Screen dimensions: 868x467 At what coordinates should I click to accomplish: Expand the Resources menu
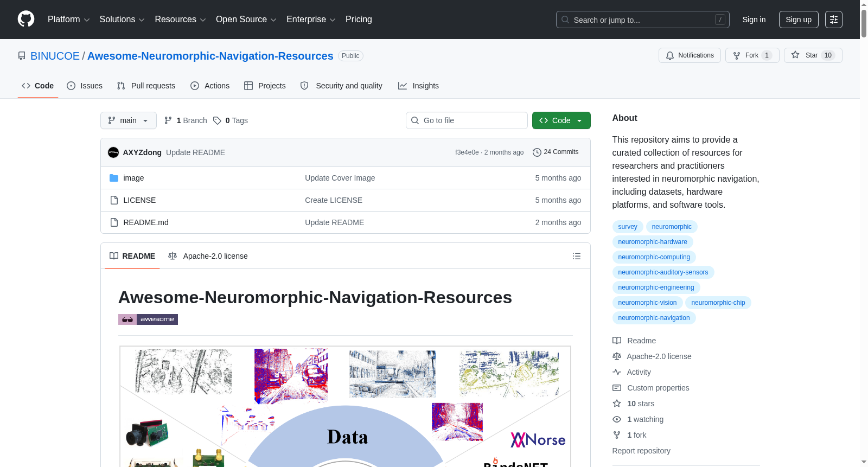click(x=180, y=20)
